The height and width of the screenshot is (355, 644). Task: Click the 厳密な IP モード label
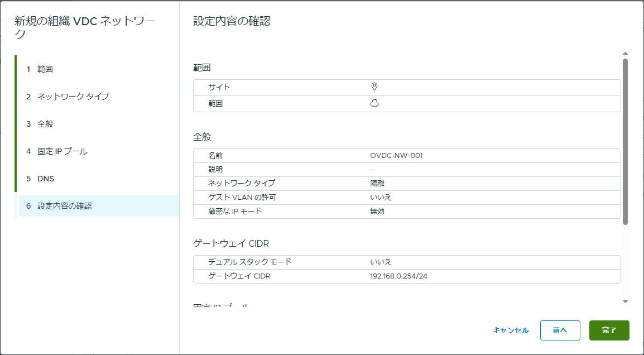tap(235, 212)
